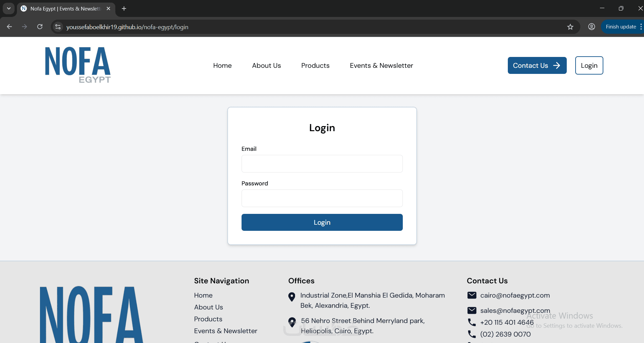Minimize the browser window
The width and height of the screenshot is (644, 343).
tap(602, 8)
